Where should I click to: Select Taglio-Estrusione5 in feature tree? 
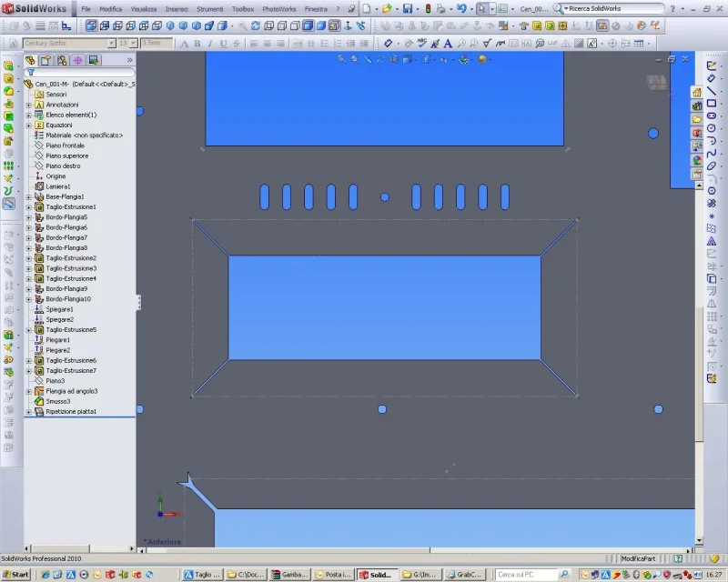coord(71,330)
